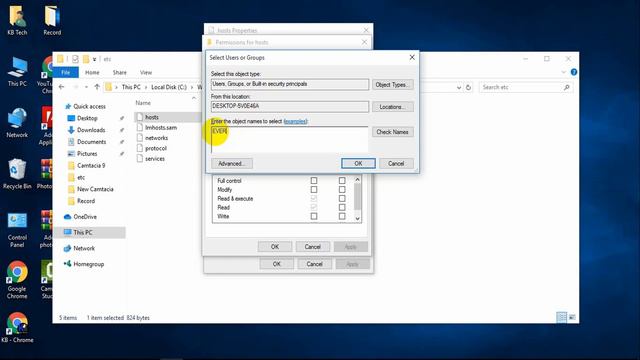The width and height of the screenshot is (640, 360).
Task: Check Deny for Read & execute
Action: 342,198
